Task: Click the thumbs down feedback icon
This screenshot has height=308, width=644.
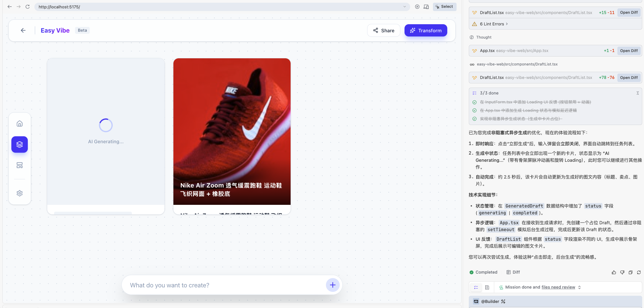Action: pyautogui.click(x=622, y=272)
